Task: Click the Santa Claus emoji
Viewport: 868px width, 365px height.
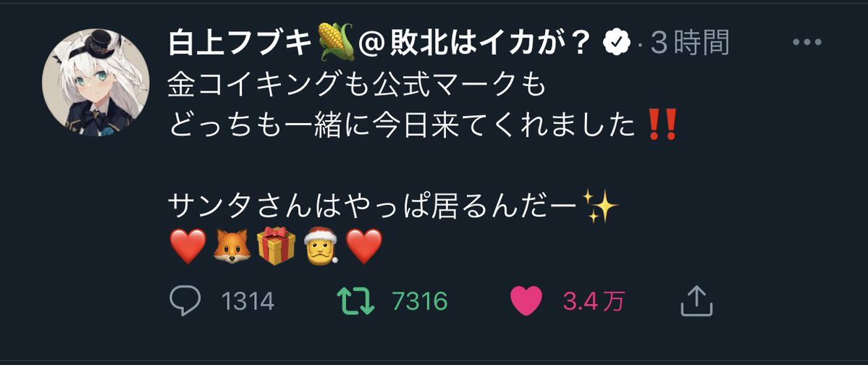Action: (320, 246)
